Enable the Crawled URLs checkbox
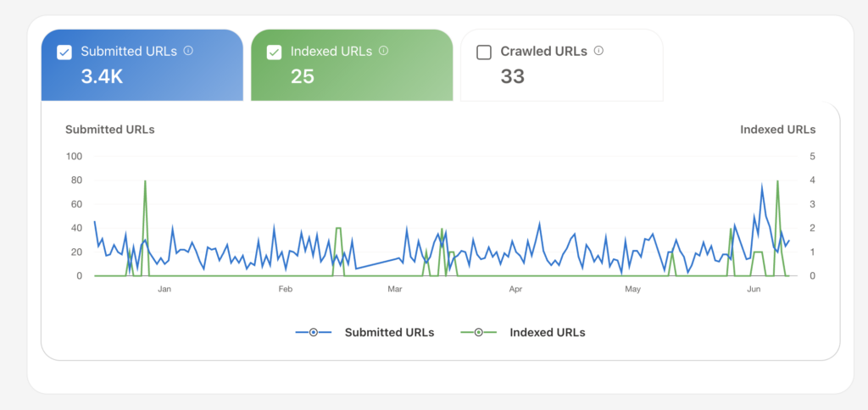 tap(484, 53)
